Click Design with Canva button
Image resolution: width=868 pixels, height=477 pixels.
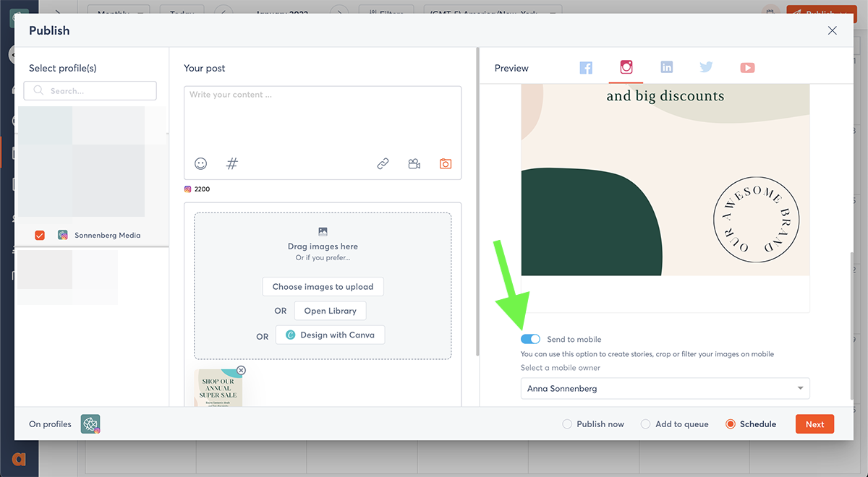pos(331,335)
